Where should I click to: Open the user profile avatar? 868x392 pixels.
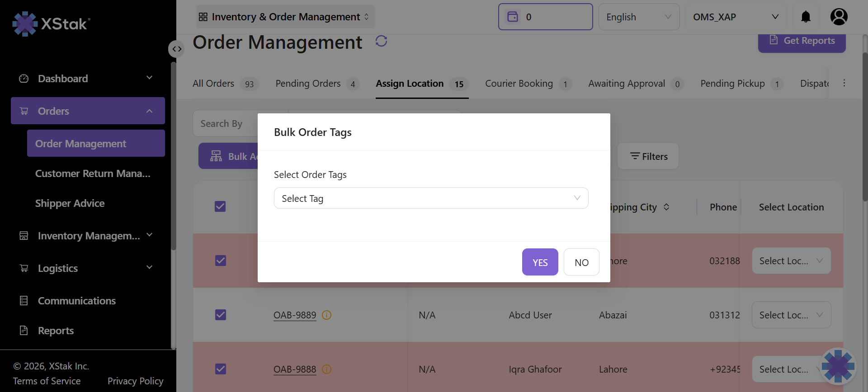pos(839,17)
